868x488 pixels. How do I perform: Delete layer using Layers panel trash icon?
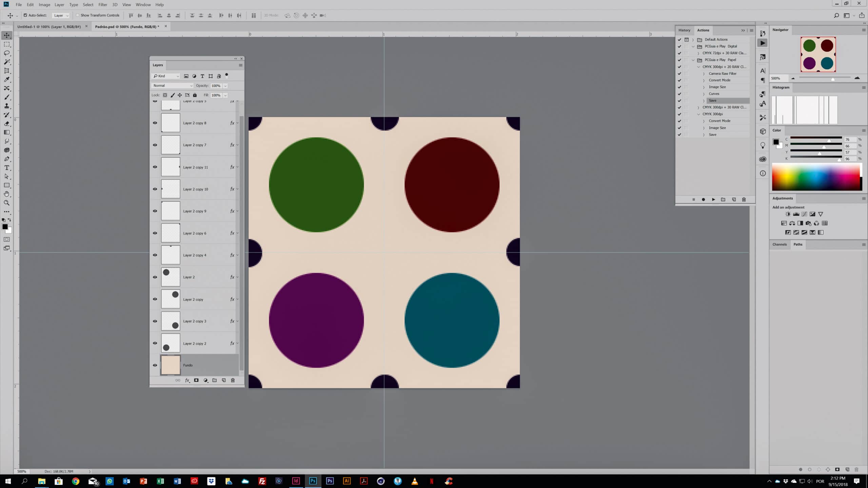pos(233,380)
